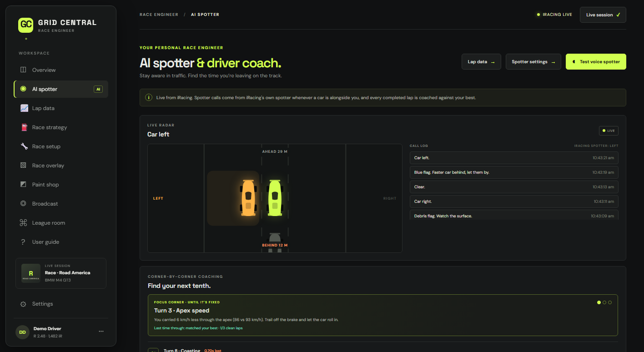This screenshot has width=644, height=352.
Task: Go to Race strategy
Action: [61, 127]
